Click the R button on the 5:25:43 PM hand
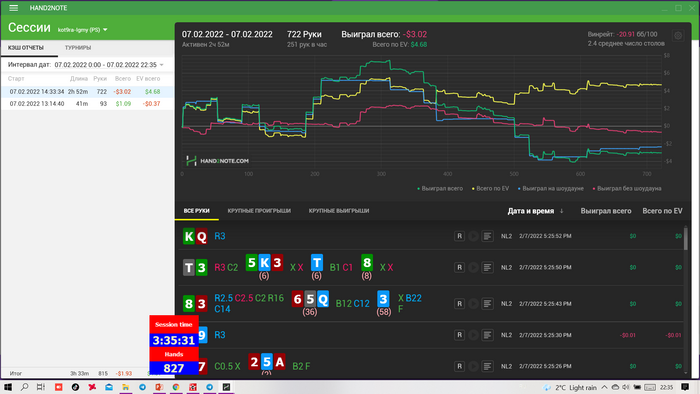This screenshot has width=700, height=394. coord(459,303)
